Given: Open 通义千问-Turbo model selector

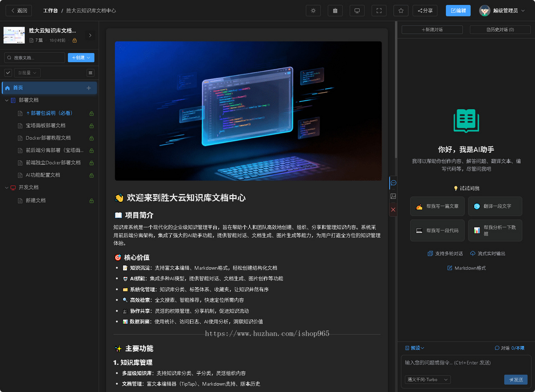Looking at the screenshot, I should [428, 380].
